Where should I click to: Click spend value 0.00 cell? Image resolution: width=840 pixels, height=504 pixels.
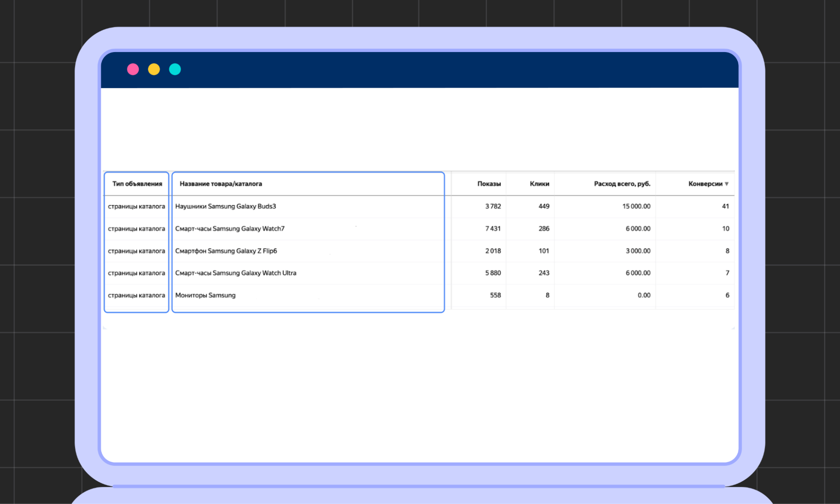644,295
